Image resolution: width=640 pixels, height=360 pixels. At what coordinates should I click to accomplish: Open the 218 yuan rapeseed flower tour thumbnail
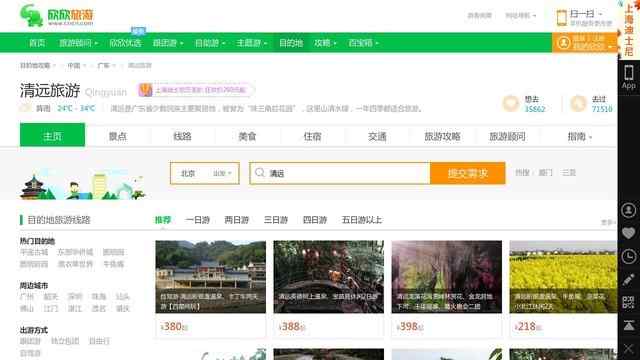tap(563, 277)
